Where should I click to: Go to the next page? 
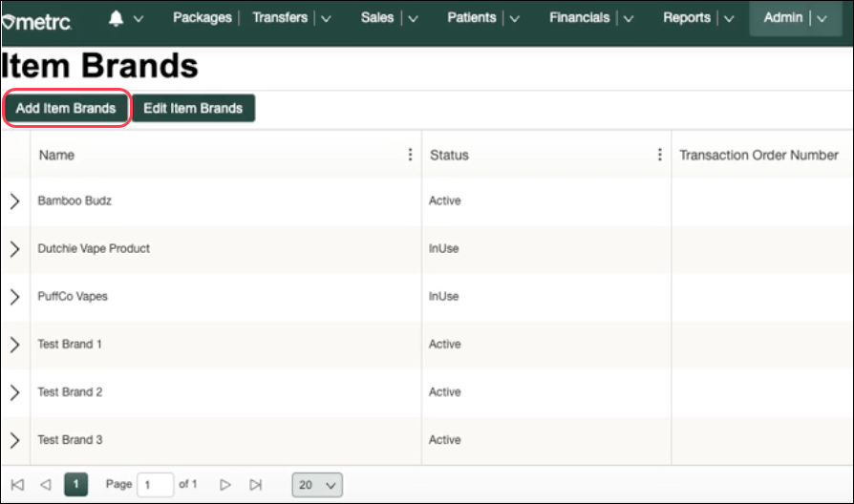tap(224, 484)
